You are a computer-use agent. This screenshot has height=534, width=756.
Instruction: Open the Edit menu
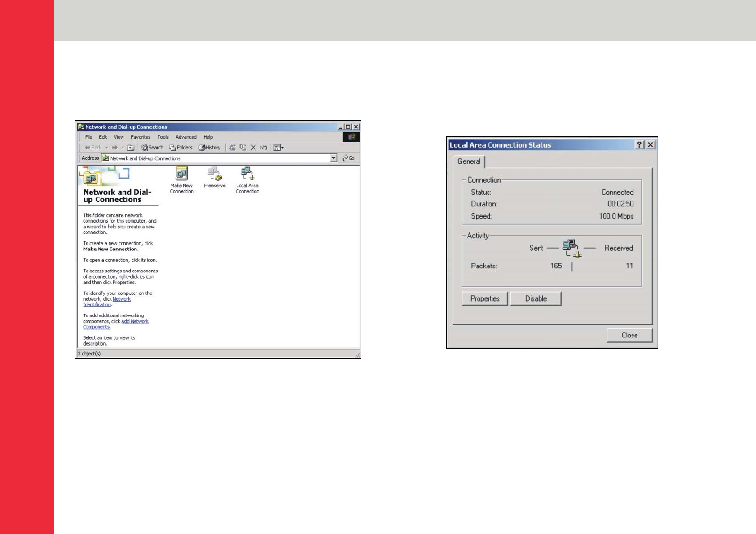(103, 137)
